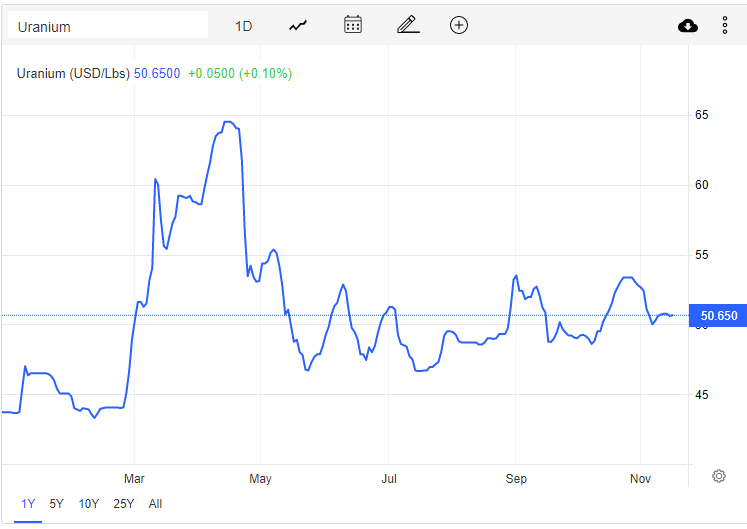
Task: Open chart settings gear icon
Action: click(x=719, y=476)
